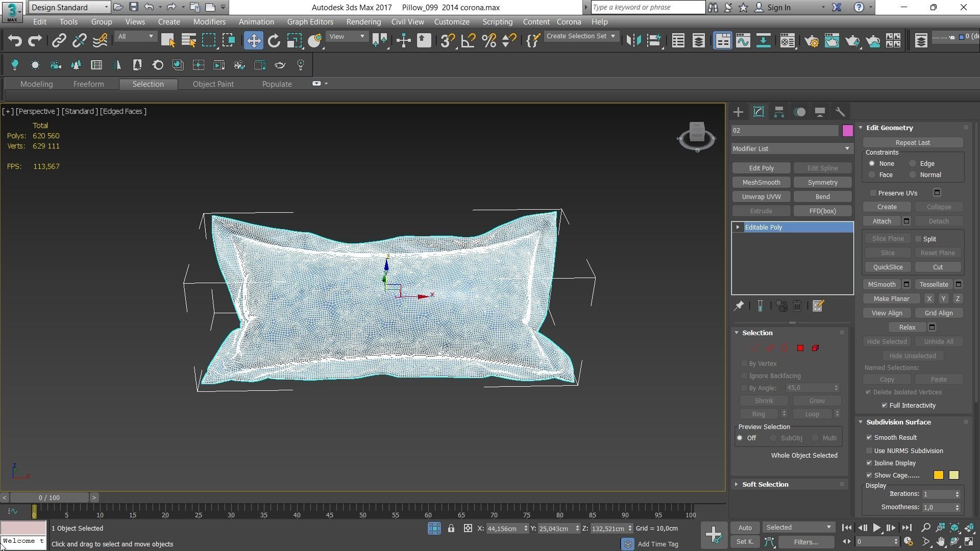Click the MeshSmooth modifier button
This screenshot has width=980, height=551.
point(761,183)
